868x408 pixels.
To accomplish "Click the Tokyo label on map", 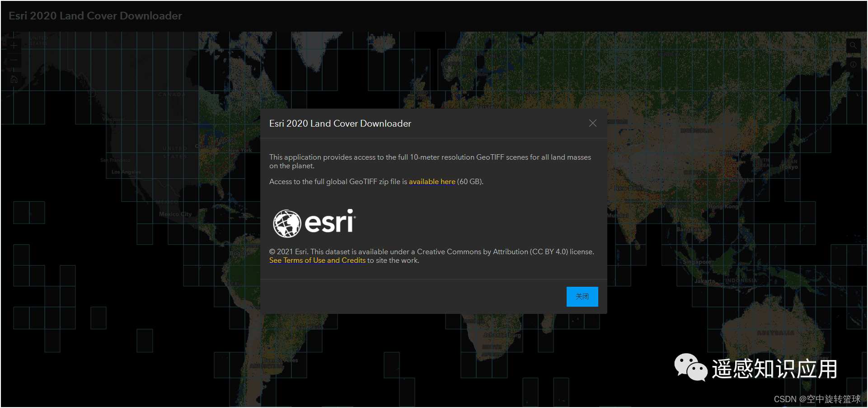I will [x=789, y=167].
